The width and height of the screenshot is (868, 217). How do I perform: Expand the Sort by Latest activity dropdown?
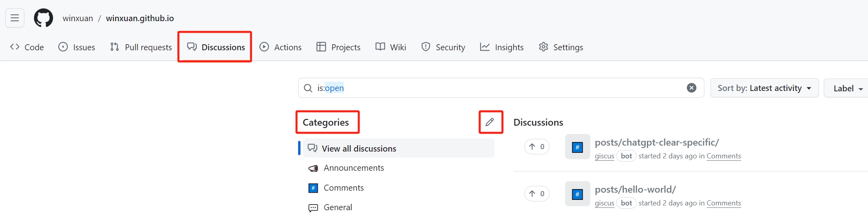pos(764,88)
